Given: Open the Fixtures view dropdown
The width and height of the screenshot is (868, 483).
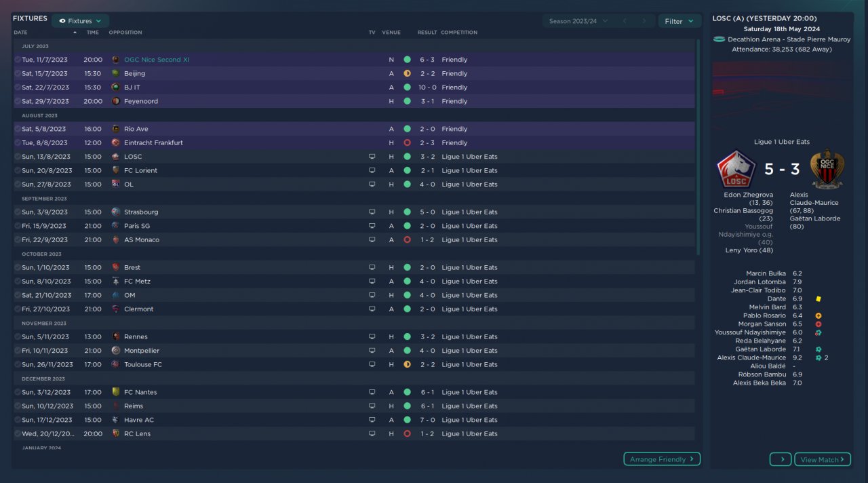Looking at the screenshot, I should pyautogui.click(x=80, y=21).
